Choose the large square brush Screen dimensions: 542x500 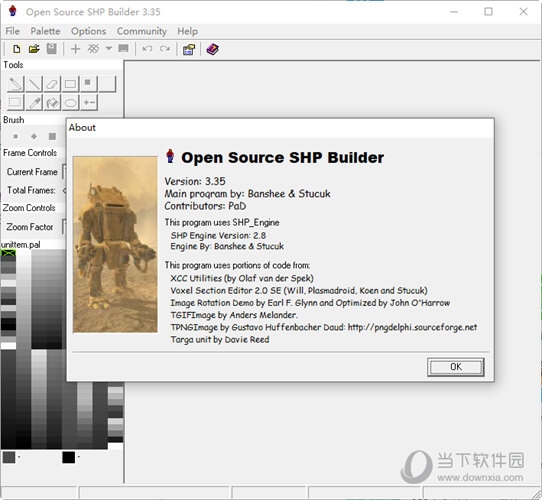52,136
